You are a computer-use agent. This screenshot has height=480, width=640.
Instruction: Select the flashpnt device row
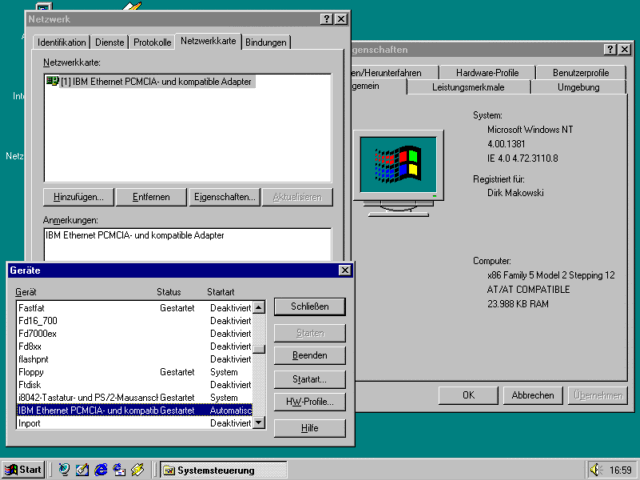[x=135, y=359]
